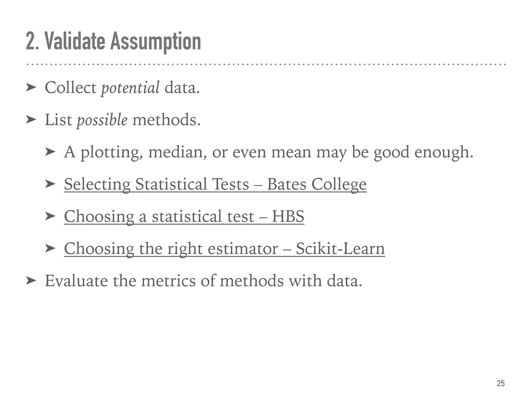Click the arrow bullet before the Bates College link
This screenshot has height=399, width=532.
[x=50, y=184]
